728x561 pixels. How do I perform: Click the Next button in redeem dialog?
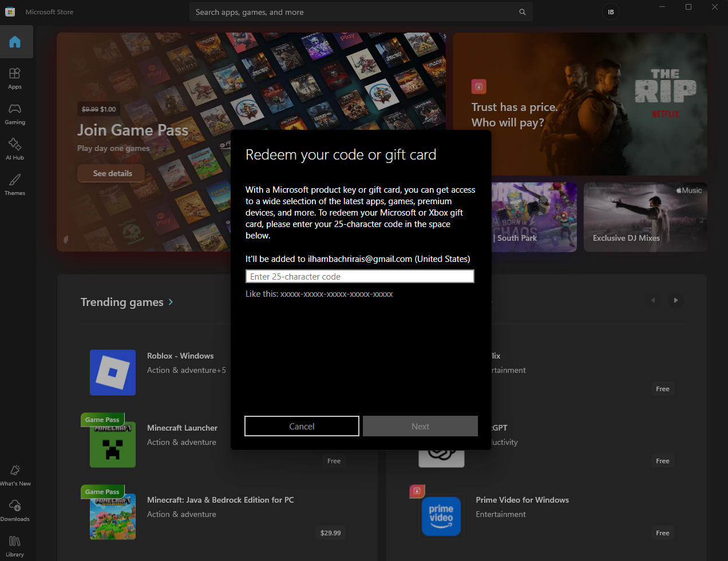click(420, 426)
